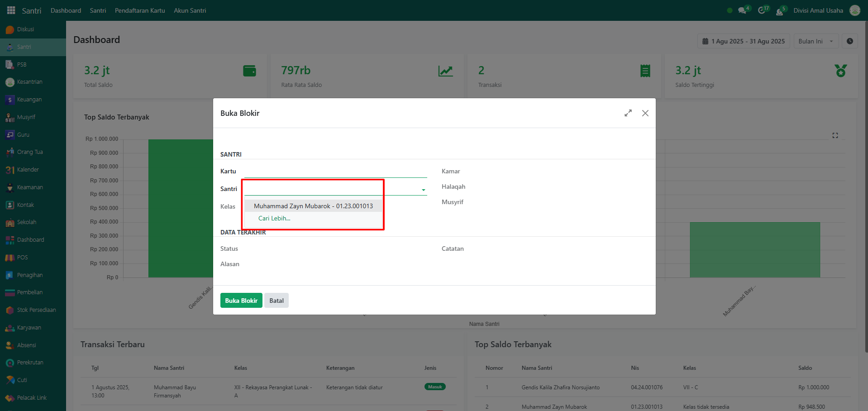This screenshot has height=411, width=868.
Task: Click the Batal button
Action: point(276,301)
